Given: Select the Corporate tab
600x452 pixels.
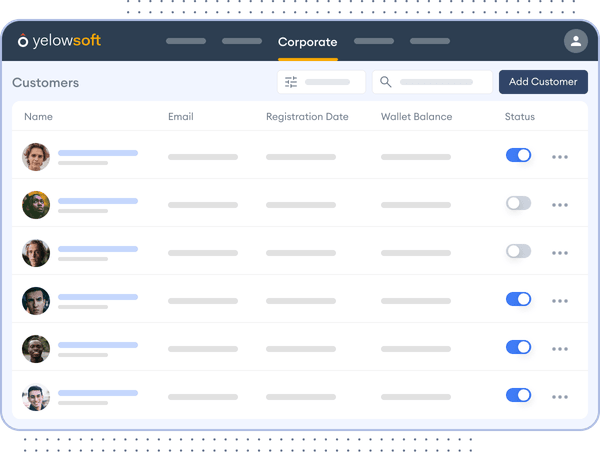Looking at the screenshot, I should (x=307, y=42).
